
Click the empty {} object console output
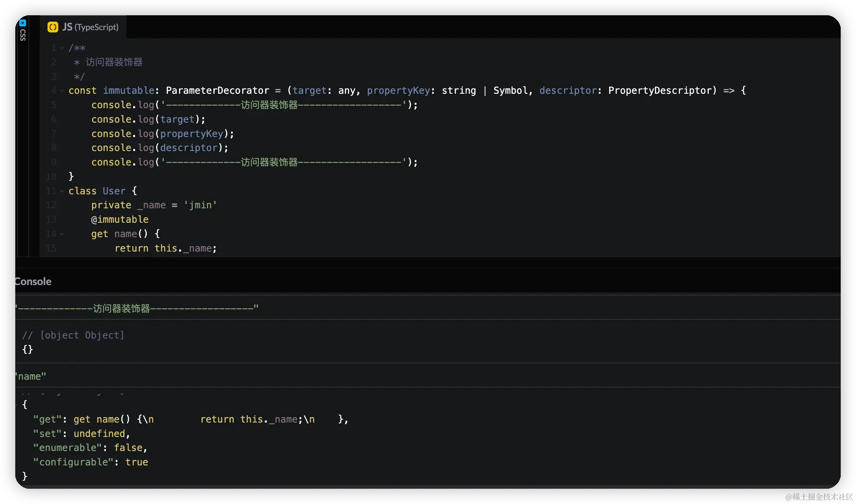(x=28, y=350)
